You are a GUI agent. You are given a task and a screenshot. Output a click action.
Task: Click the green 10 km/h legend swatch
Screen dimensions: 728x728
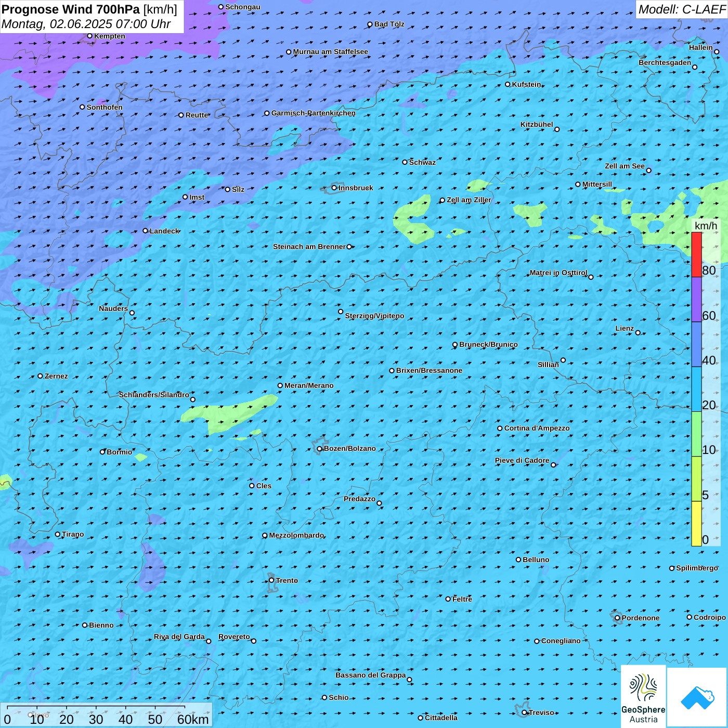[x=696, y=434]
